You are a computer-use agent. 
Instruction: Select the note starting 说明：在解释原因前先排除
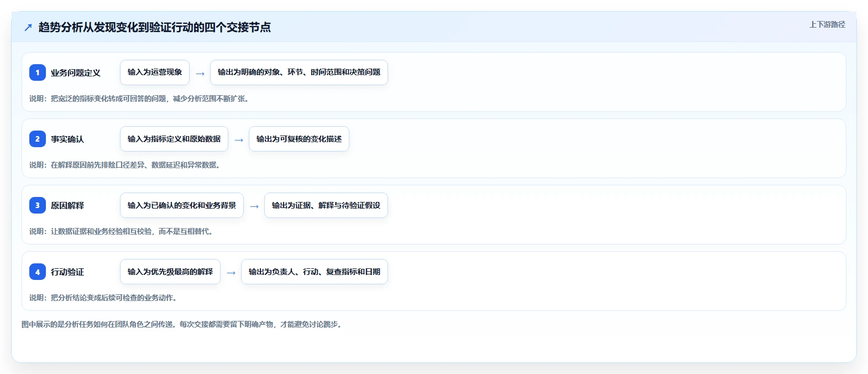pyautogui.click(x=126, y=165)
